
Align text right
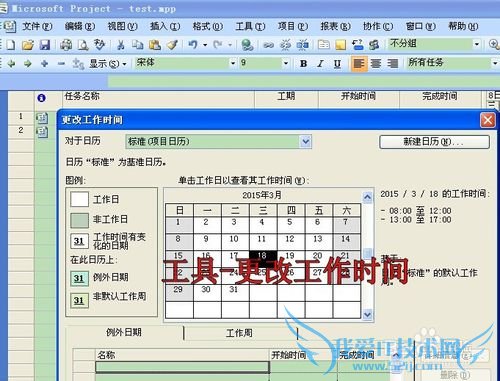[x=393, y=63]
